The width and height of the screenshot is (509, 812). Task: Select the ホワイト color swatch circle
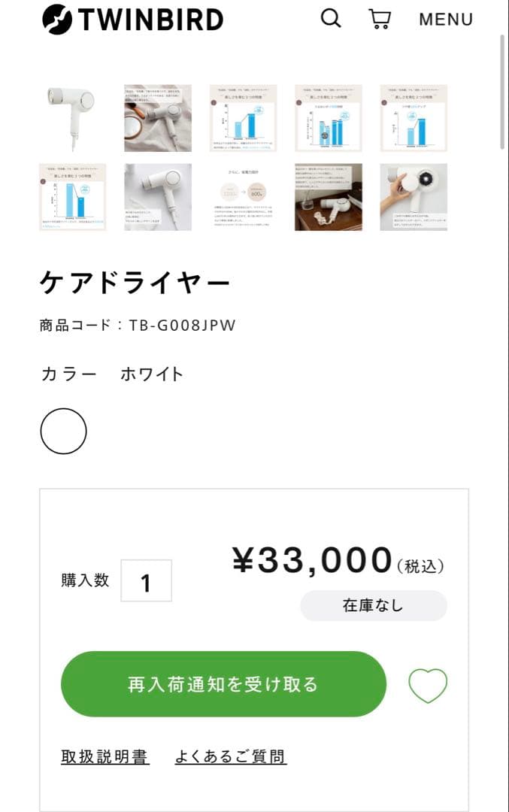click(x=64, y=430)
